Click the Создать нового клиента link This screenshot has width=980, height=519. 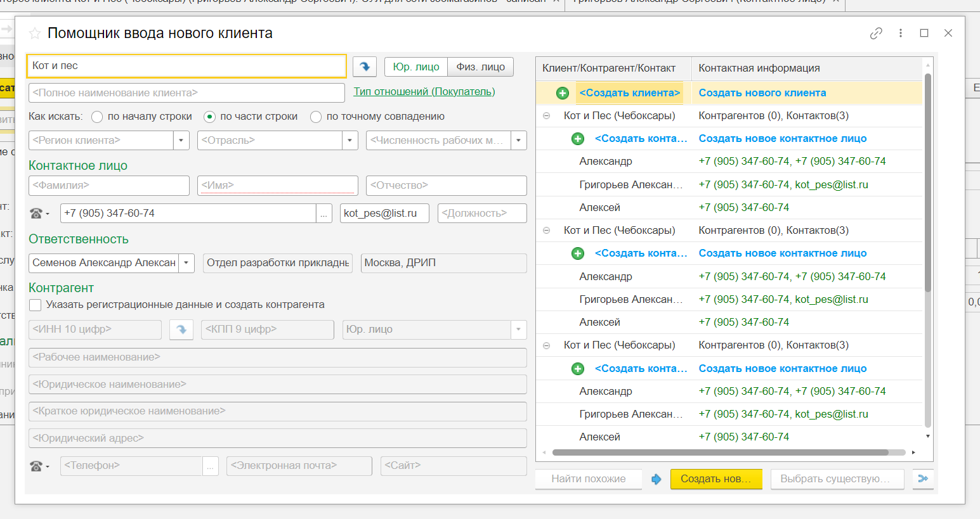coord(762,93)
